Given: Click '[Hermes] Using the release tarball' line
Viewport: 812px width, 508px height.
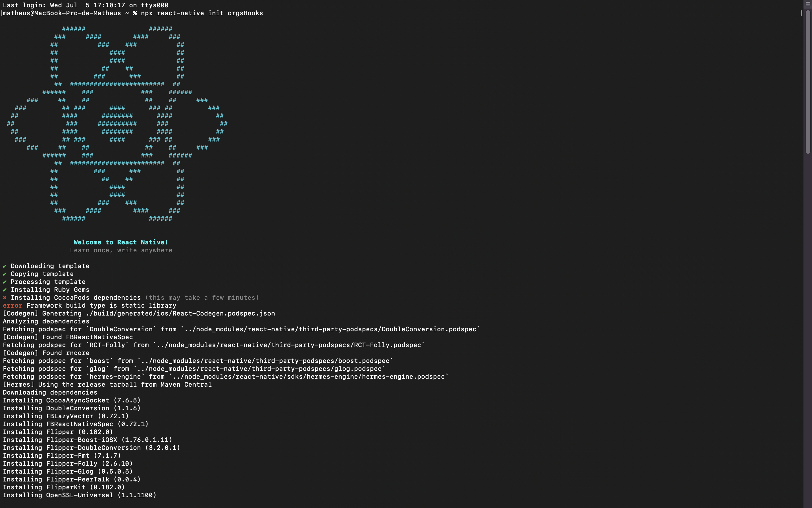Looking at the screenshot, I should pyautogui.click(x=107, y=384).
